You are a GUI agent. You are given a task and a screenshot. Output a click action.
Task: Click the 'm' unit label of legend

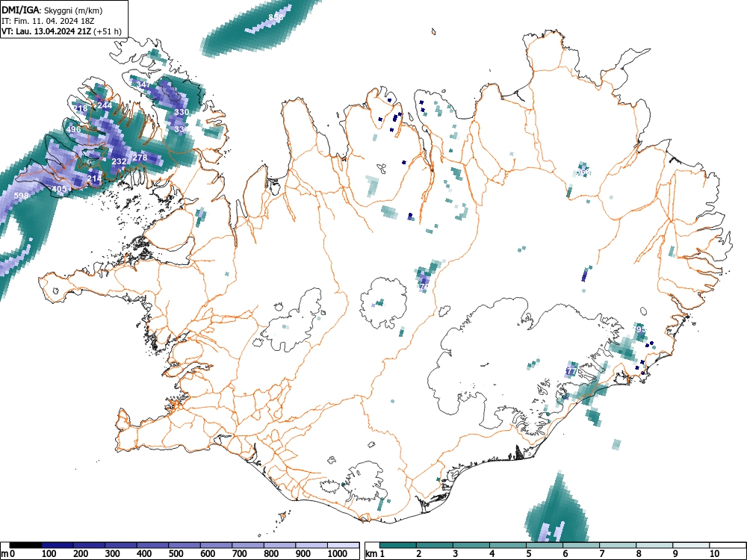[4, 554]
